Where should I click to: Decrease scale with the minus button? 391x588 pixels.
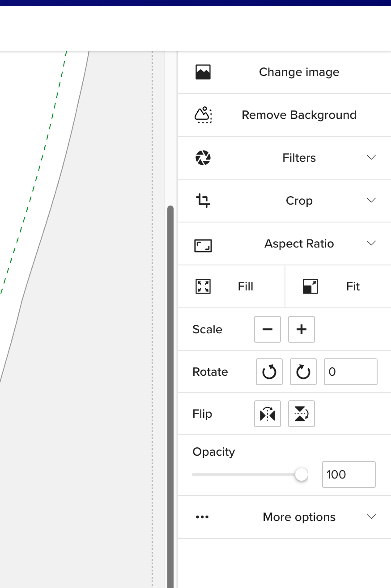268,329
